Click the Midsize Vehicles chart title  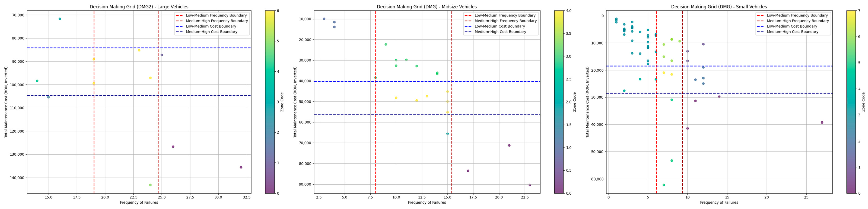point(427,7)
